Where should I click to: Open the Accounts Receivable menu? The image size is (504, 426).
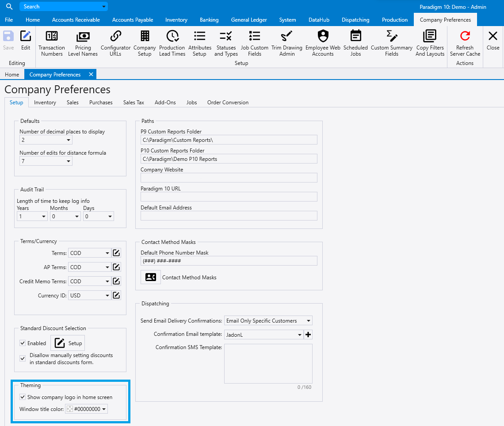point(76,19)
